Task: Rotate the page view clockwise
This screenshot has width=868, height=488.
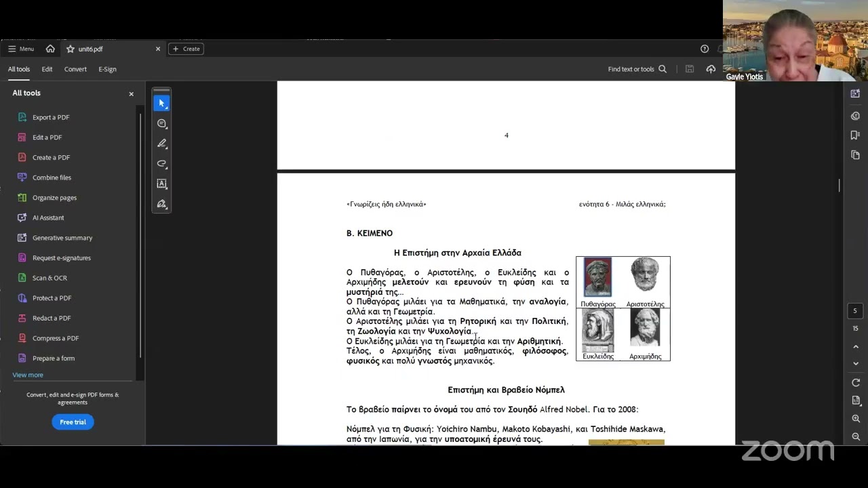Action: coord(856,383)
